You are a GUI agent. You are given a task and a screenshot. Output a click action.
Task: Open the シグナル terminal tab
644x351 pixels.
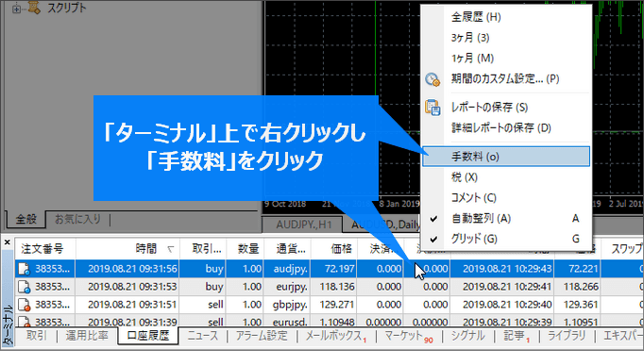[468, 335]
